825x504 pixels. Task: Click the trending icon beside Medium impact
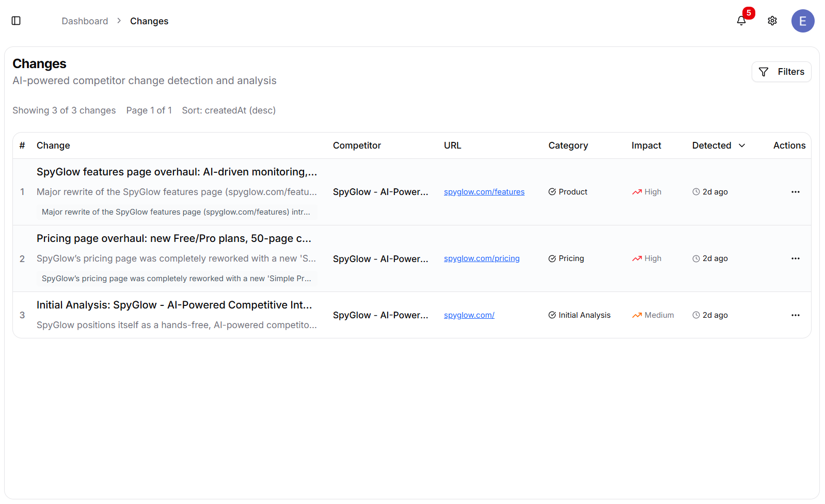point(637,315)
